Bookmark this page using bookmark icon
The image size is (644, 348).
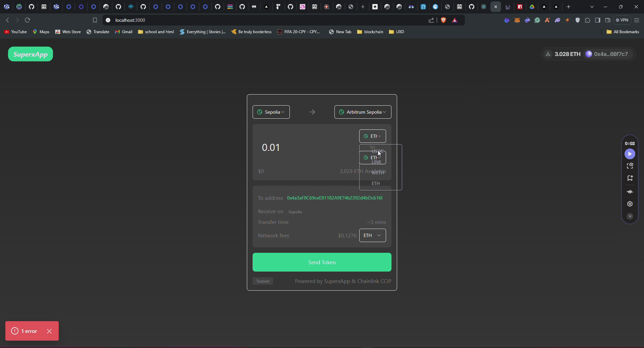pos(95,20)
